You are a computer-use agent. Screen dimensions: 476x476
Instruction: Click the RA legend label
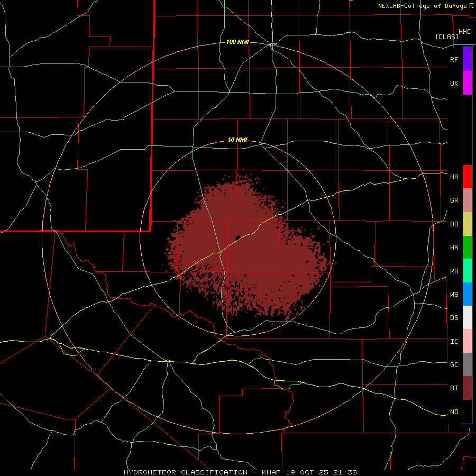(x=454, y=271)
